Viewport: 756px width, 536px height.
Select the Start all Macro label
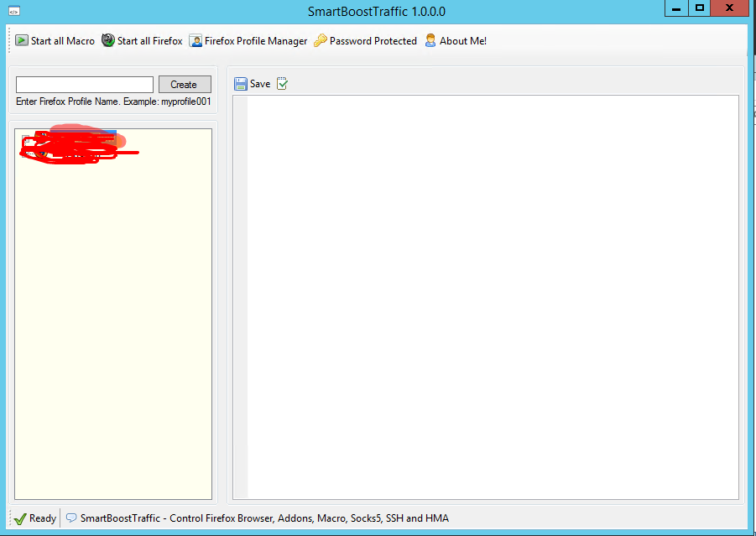click(63, 41)
